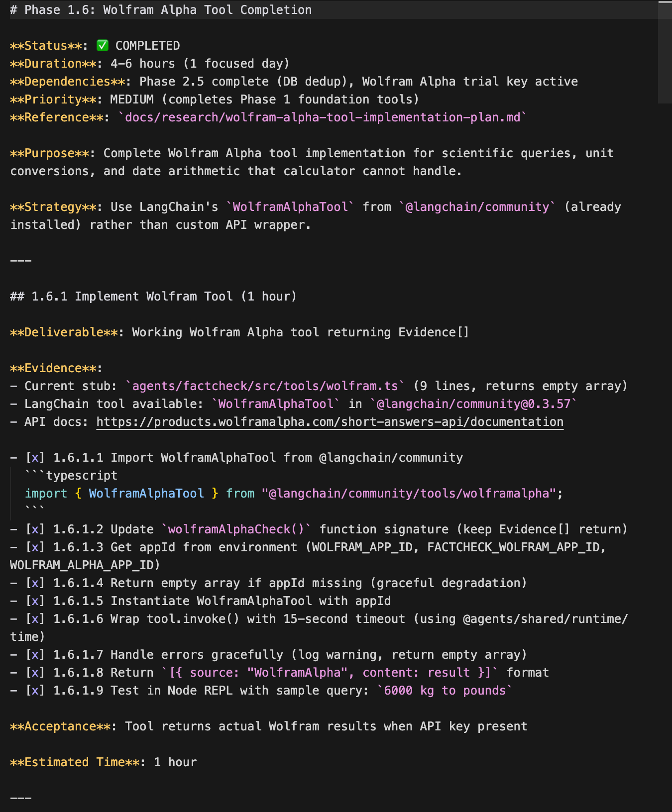
Task: Click the '**Dependencies**' label
Action: point(67,82)
